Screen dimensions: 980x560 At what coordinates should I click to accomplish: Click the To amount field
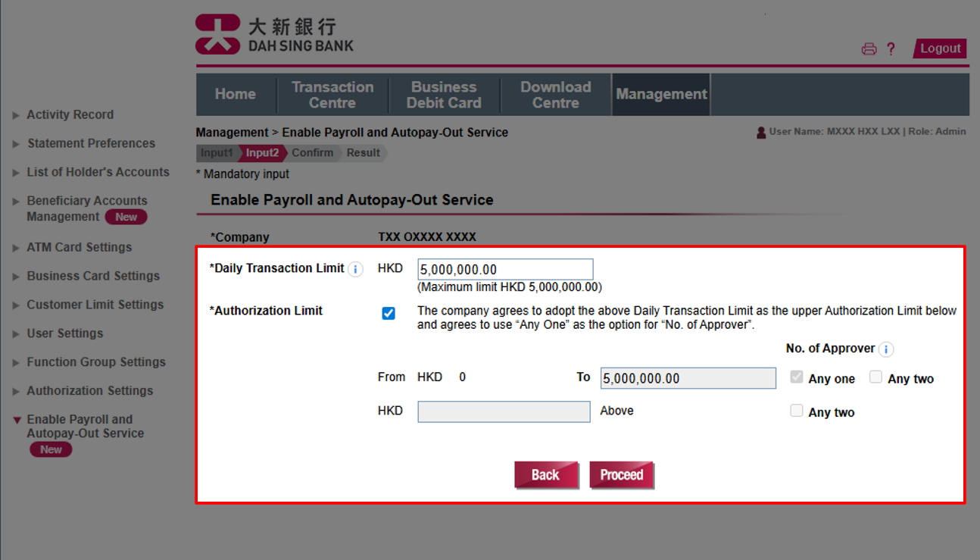[x=688, y=378]
